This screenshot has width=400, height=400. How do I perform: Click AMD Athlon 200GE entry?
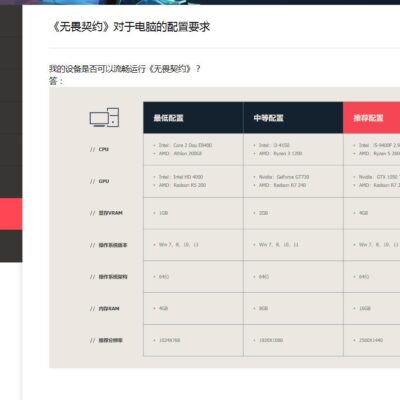(x=180, y=153)
